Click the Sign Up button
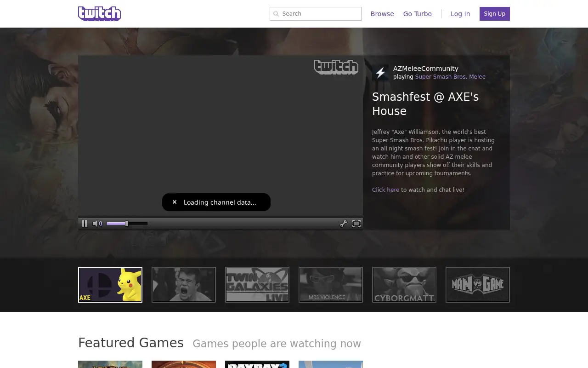The image size is (588, 368). pos(495,14)
